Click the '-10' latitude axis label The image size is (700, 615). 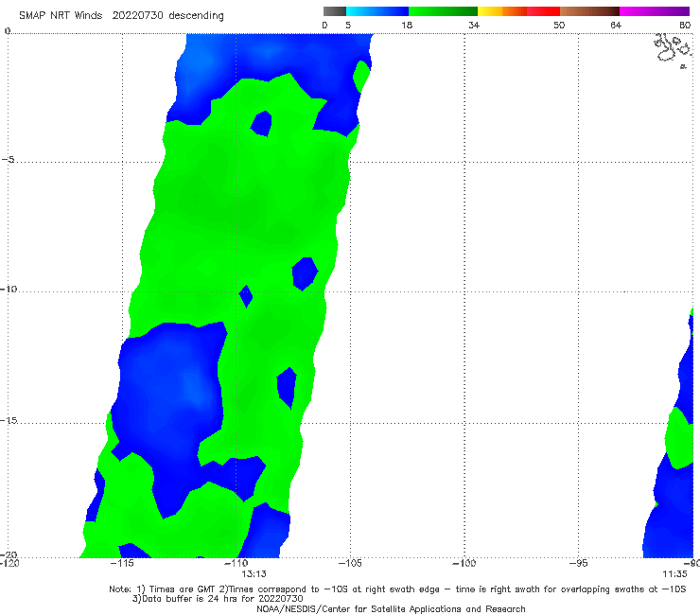pos(9,289)
